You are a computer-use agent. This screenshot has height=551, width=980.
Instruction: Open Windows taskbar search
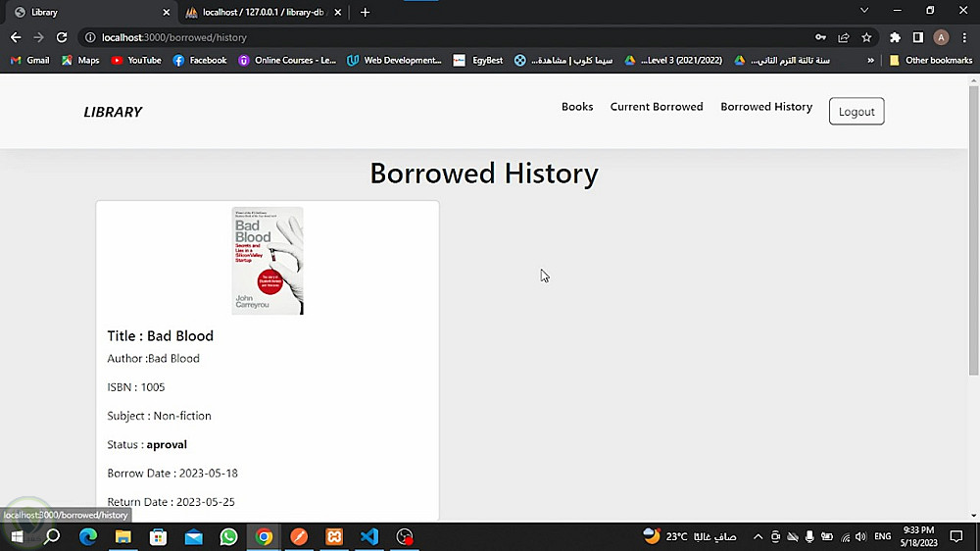(53, 536)
